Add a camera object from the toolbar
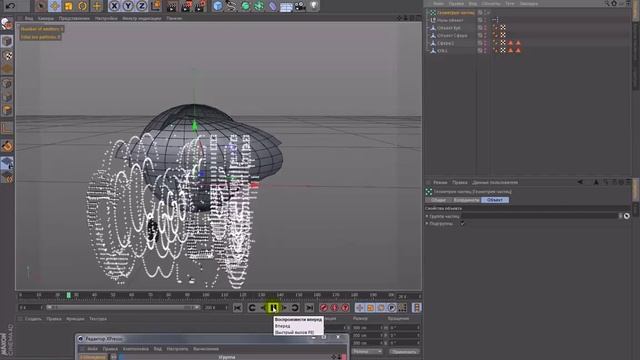 (x=300, y=6)
